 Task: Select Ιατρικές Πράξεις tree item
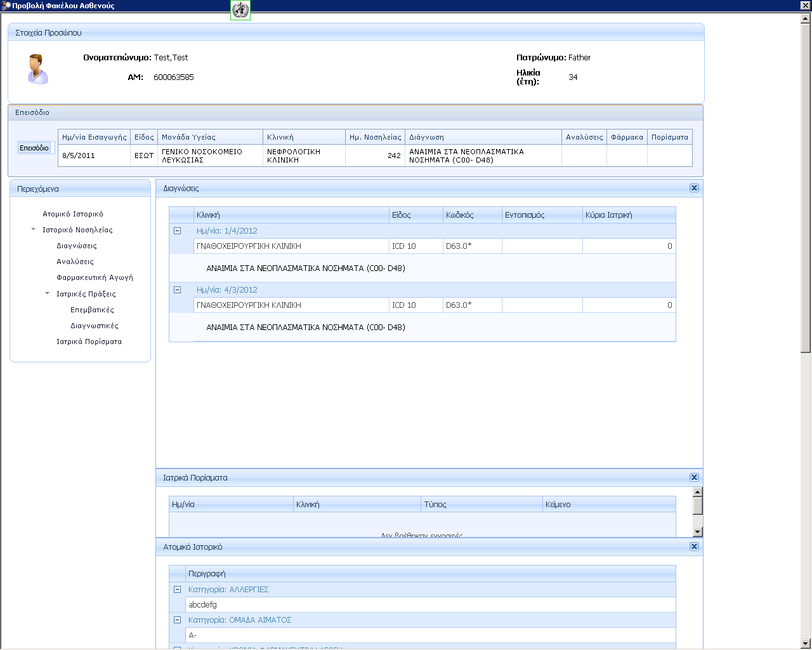pos(86,295)
